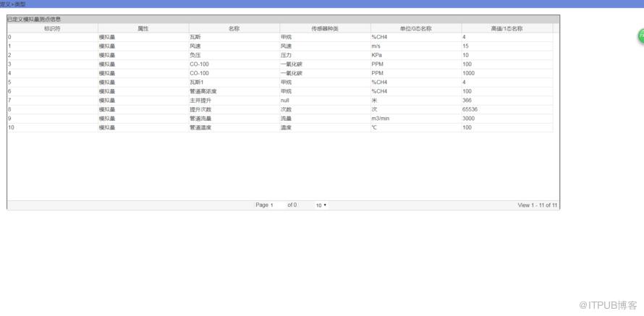Sort by the 标识符 column header
This screenshot has height=316, width=644.
pos(53,29)
